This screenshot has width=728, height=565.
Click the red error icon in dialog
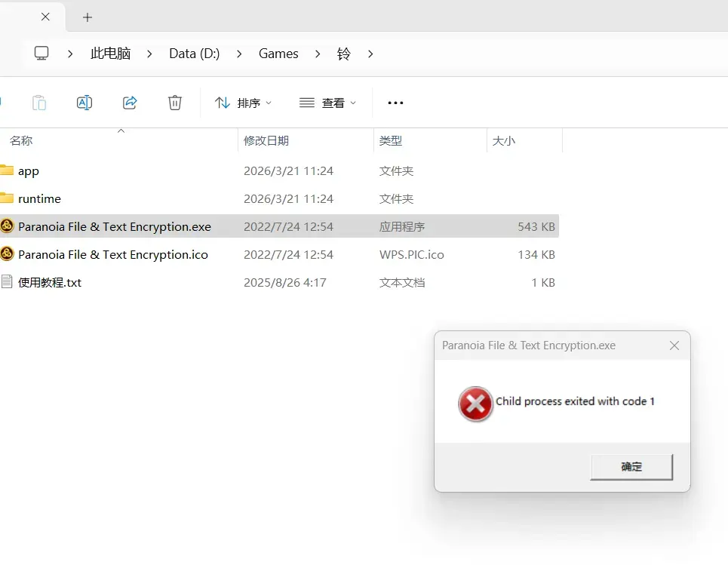[x=475, y=404]
